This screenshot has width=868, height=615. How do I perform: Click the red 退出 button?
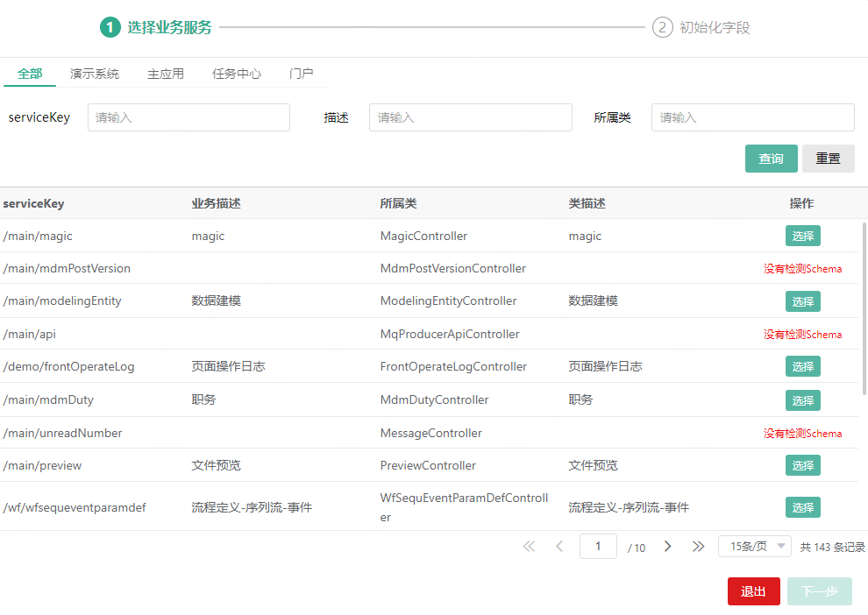tap(753, 591)
